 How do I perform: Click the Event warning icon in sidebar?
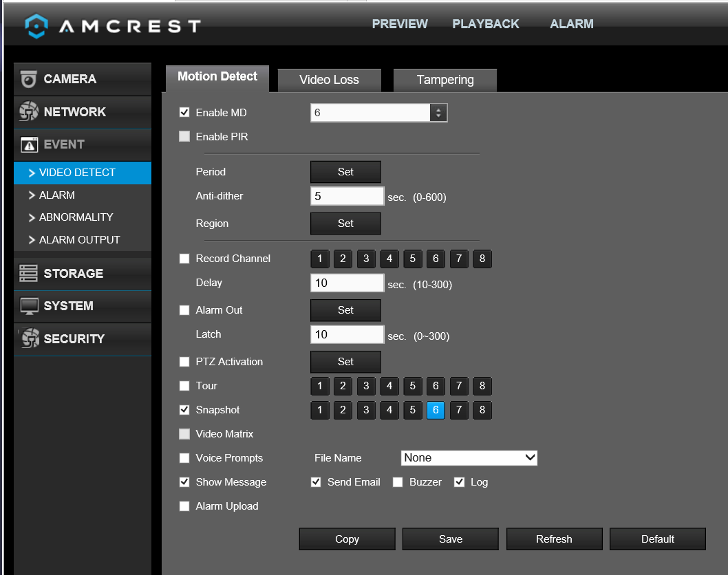(x=30, y=145)
